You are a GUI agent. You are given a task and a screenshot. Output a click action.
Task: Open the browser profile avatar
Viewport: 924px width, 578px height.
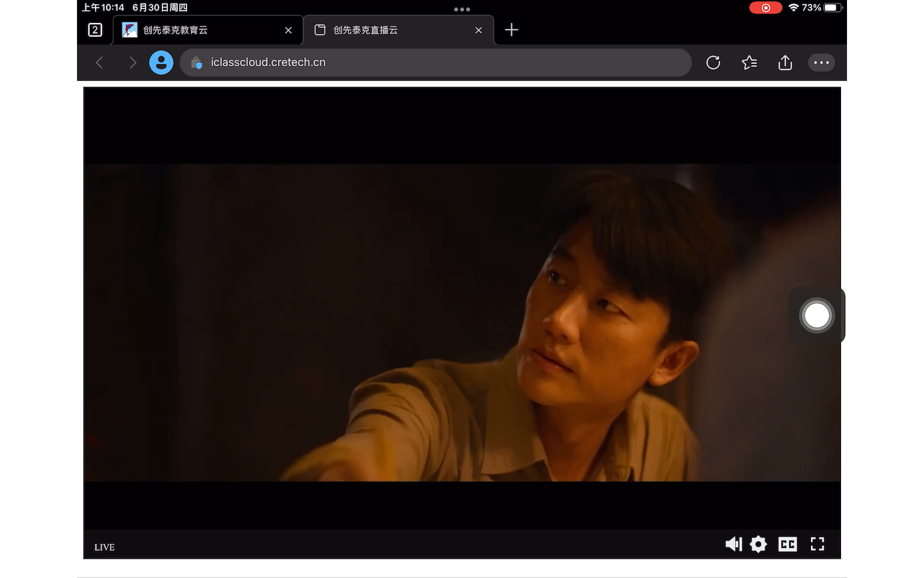pyautogui.click(x=161, y=63)
